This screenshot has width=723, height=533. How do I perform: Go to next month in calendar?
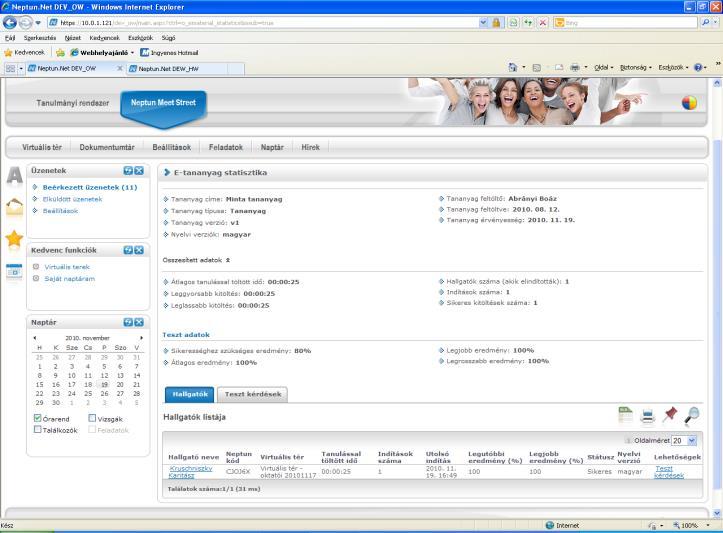coord(142,338)
